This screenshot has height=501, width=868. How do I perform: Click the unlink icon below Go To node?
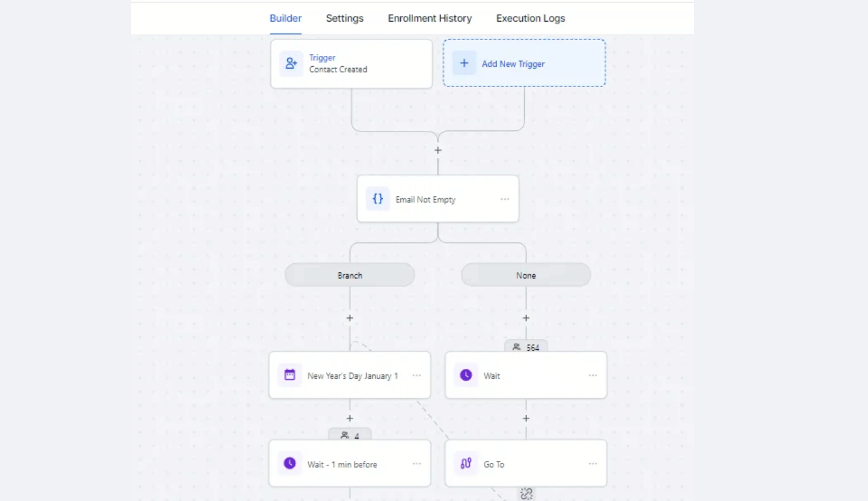coord(526,493)
